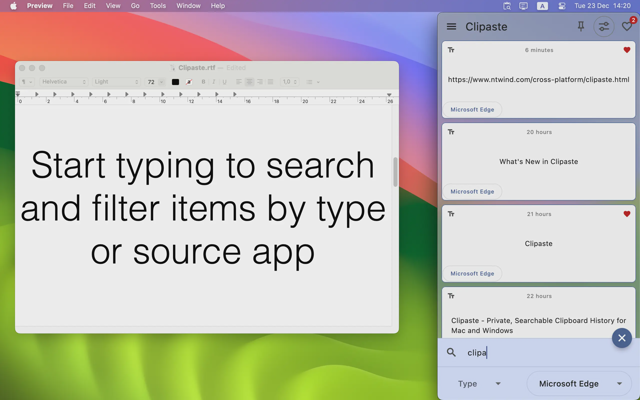Select the ntwind.com clipaste.html URL clip
Image resolution: width=640 pixels, height=400 pixels.
[x=538, y=80]
